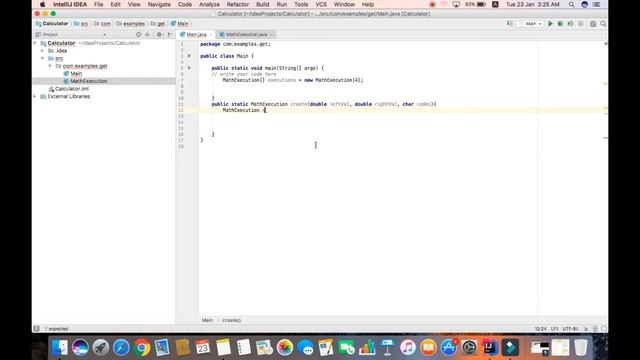This screenshot has width=640, height=360.
Task: Open iTunes from the Dock
Action: (408, 348)
